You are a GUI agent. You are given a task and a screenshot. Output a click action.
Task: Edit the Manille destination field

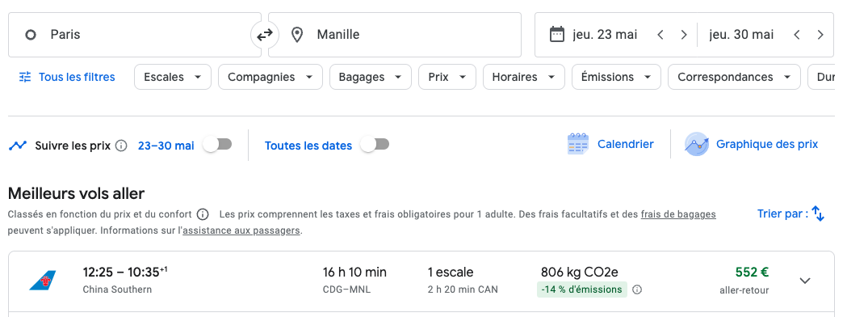[395, 35]
